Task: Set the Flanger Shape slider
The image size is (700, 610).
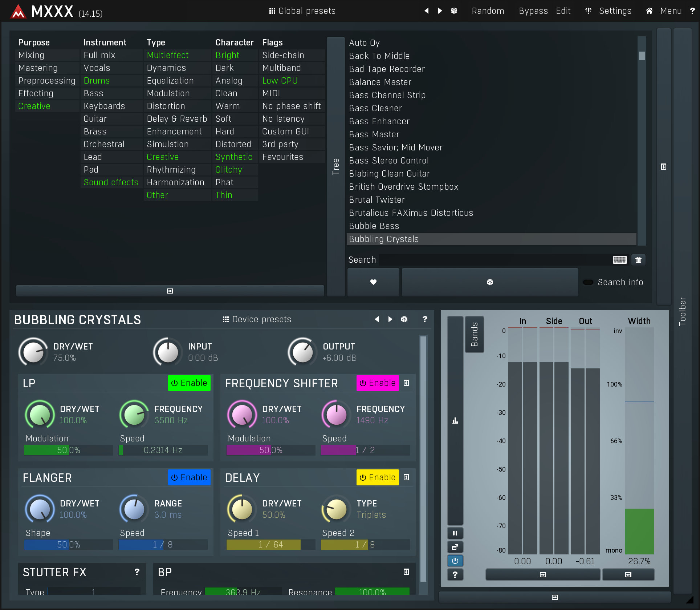Action: tap(68, 544)
